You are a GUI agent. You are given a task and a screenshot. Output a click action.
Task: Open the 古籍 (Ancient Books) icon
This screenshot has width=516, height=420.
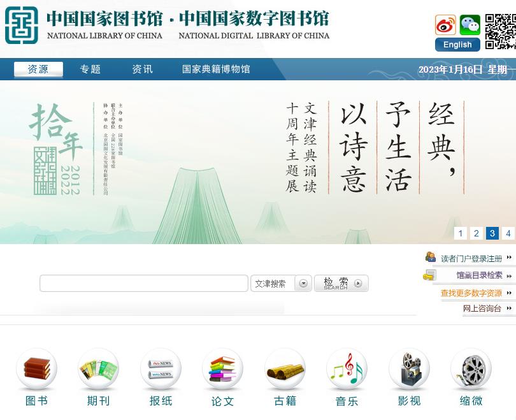(x=285, y=368)
